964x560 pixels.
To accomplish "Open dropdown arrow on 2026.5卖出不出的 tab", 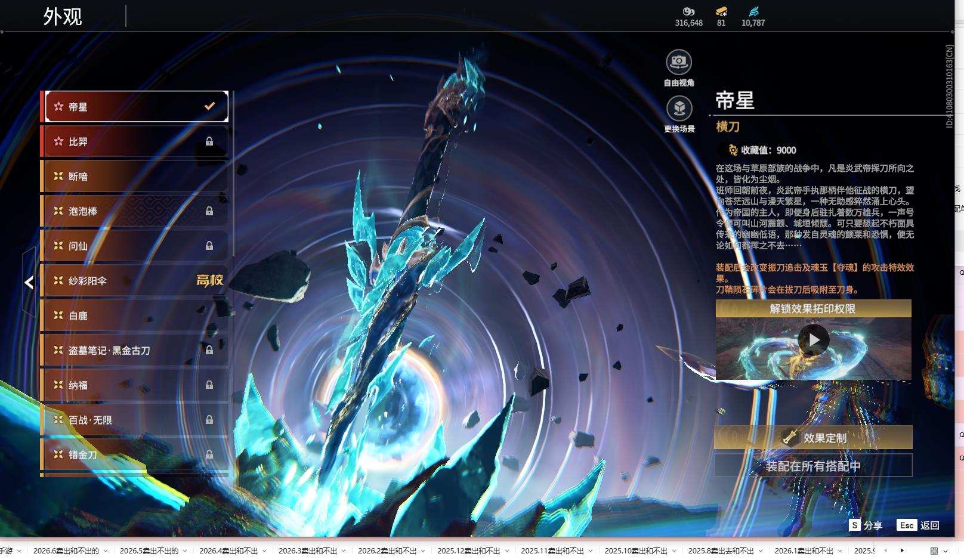I will [185, 551].
